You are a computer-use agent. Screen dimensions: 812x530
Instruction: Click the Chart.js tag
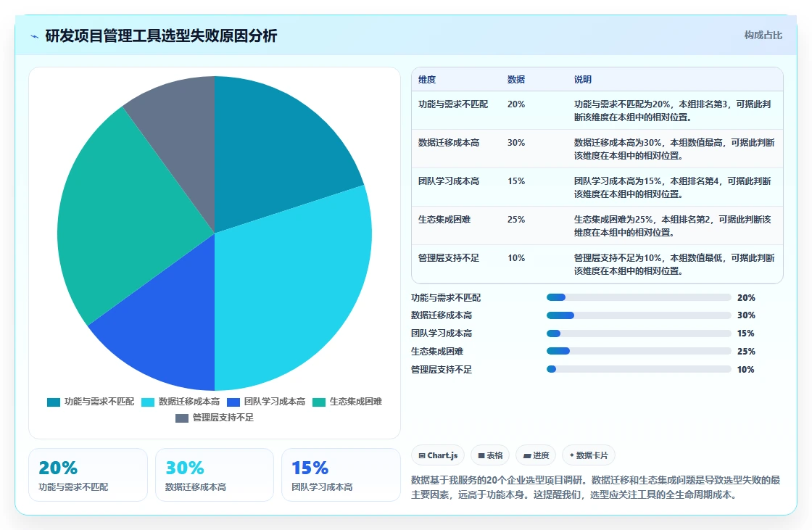tap(438, 455)
